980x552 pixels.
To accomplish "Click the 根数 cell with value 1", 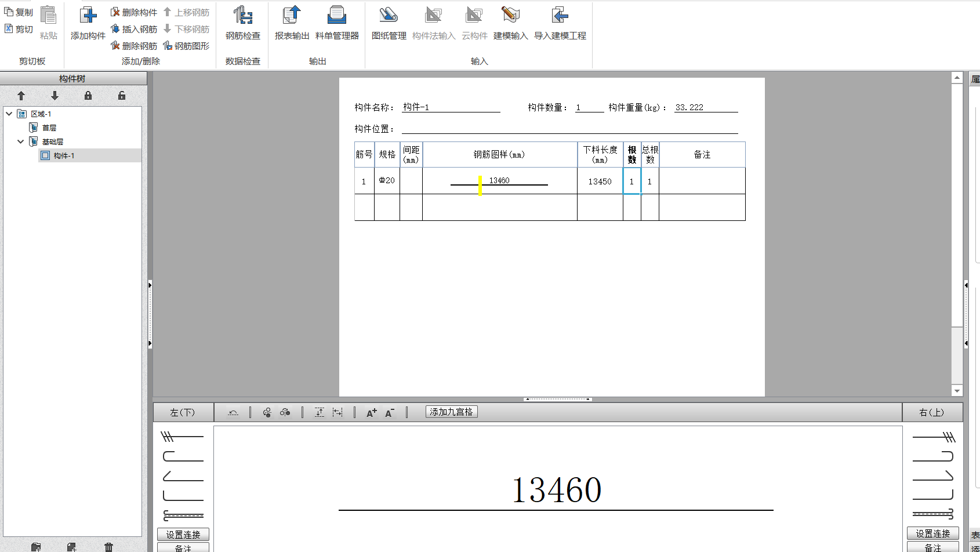I will point(632,181).
